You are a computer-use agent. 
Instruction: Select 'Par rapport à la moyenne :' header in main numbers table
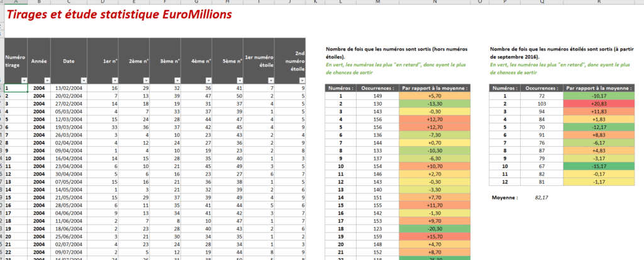pos(435,88)
